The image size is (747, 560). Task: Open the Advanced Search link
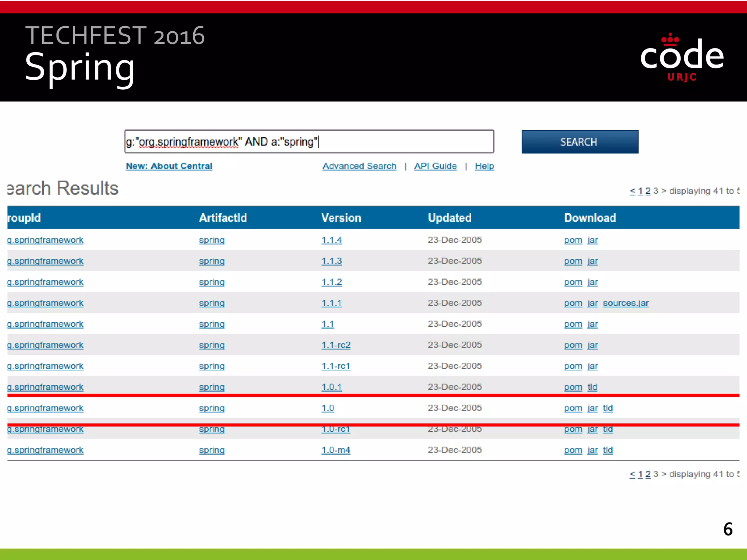click(x=359, y=166)
